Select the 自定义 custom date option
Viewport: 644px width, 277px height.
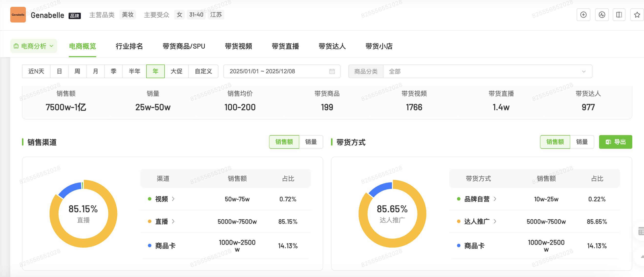coord(203,71)
